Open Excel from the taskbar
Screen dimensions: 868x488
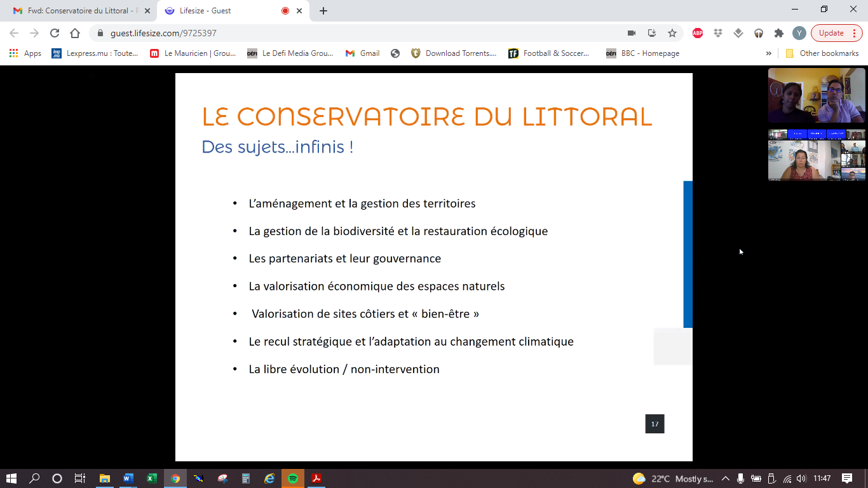pyautogui.click(x=152, y=478)
